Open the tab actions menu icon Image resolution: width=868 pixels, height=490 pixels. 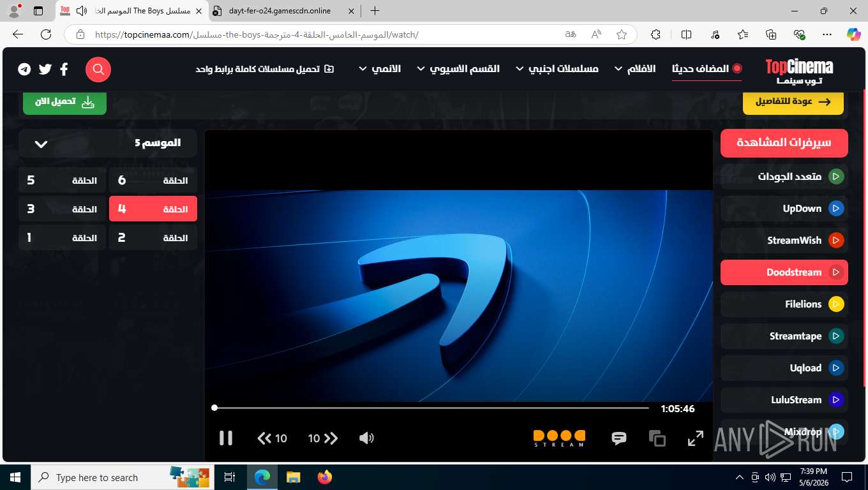tap(38, 11)
